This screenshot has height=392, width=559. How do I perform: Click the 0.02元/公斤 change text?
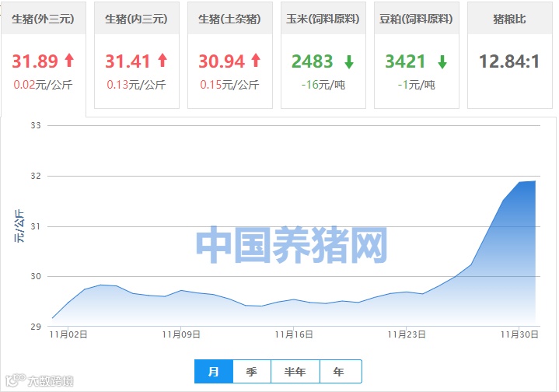43,85
